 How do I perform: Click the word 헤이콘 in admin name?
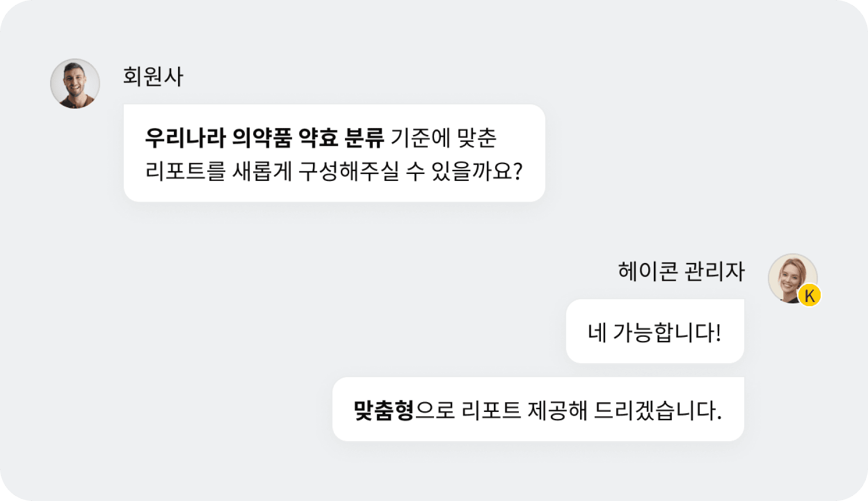coord(648,271)
